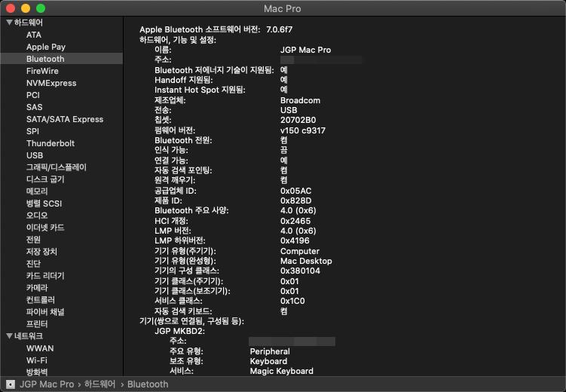Open the 카메라 entry
The height and width of the screenshot is (392, 566).
pos(37,288)
